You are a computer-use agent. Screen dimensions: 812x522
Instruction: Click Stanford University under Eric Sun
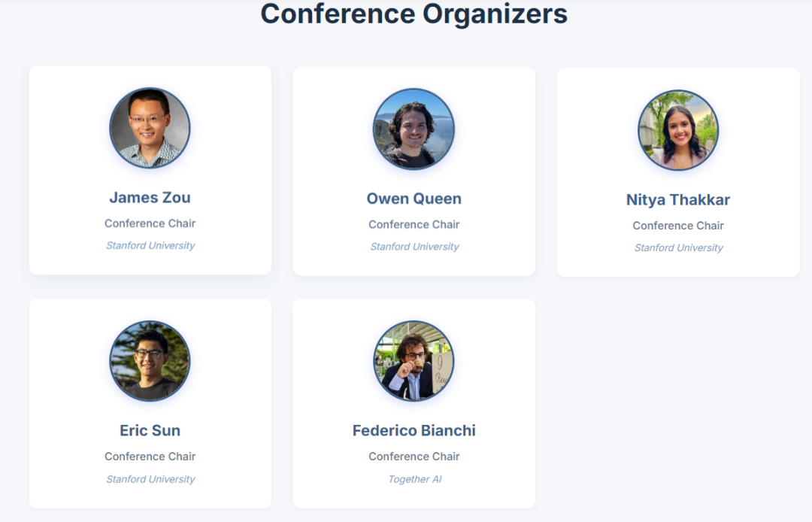[x=150, y=479]
